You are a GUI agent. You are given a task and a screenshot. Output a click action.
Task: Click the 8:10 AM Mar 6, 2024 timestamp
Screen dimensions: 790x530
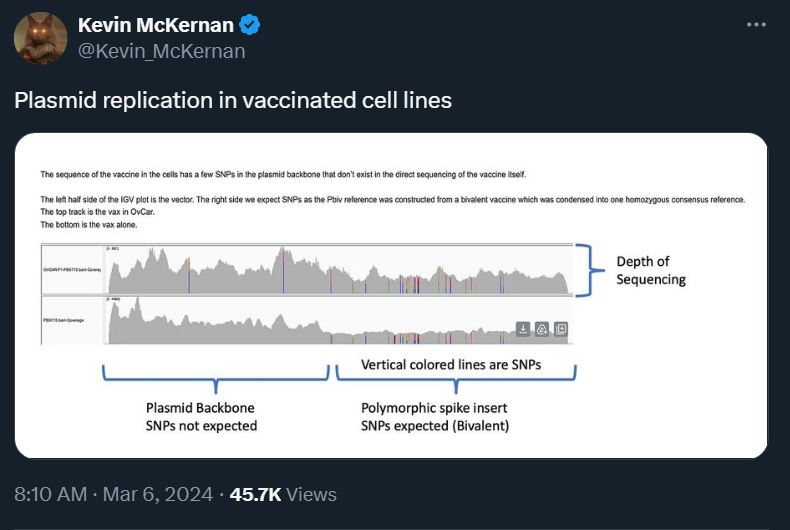(114, 494)
